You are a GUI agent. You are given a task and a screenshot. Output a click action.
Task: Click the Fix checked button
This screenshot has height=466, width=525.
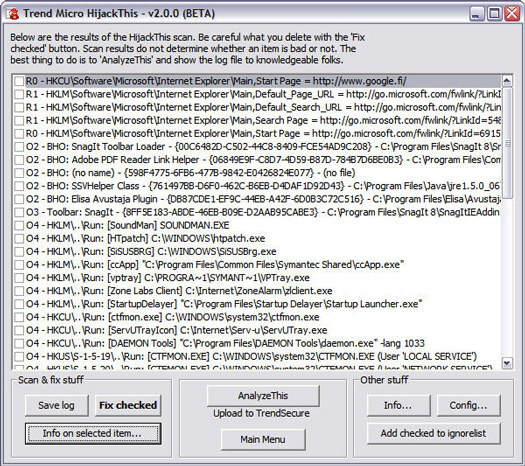pyautogui.click(x=128, y=405)
